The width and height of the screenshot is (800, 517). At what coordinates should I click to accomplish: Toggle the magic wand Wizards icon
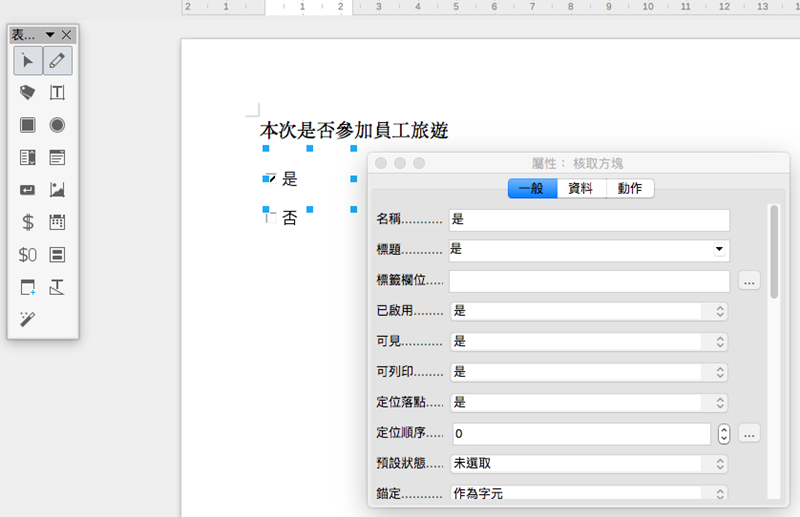tap(28, 319)
